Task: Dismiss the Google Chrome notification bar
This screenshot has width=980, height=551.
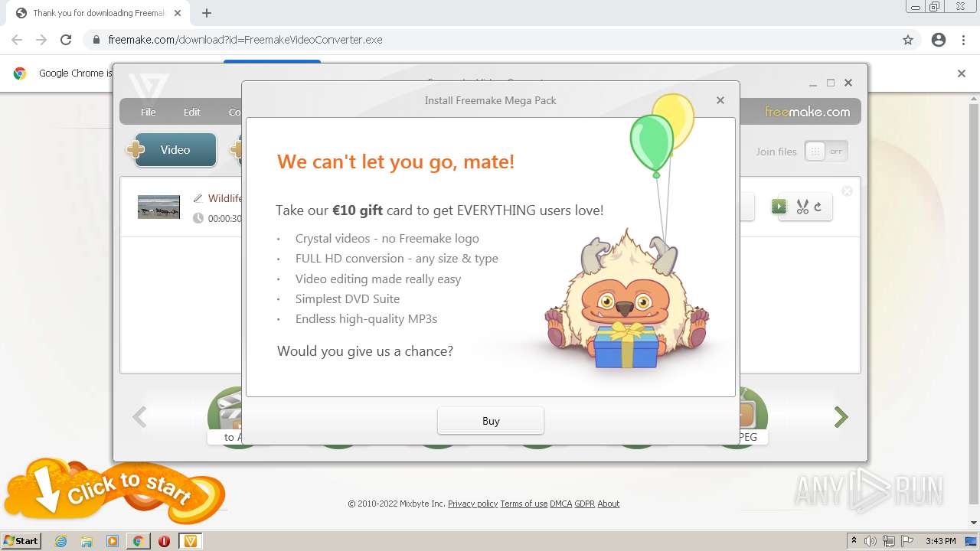Action: pyautogui.click(x=962, y=73)
